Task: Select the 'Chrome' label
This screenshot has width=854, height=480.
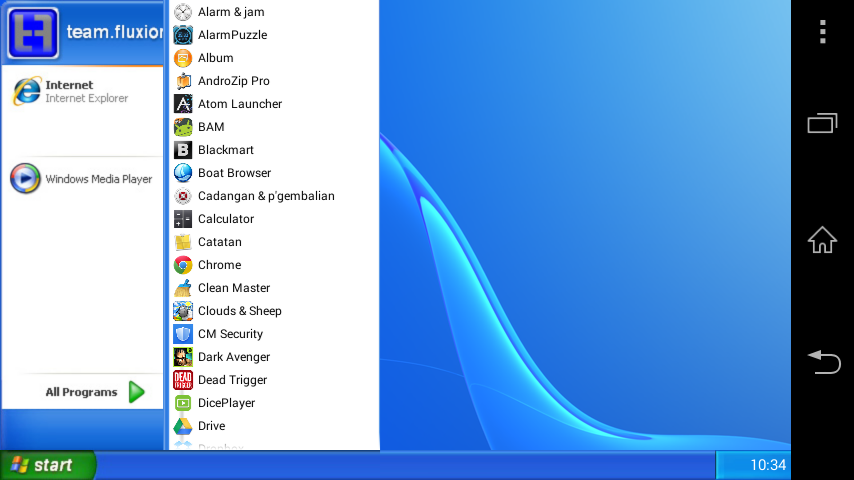Action: 219,265
